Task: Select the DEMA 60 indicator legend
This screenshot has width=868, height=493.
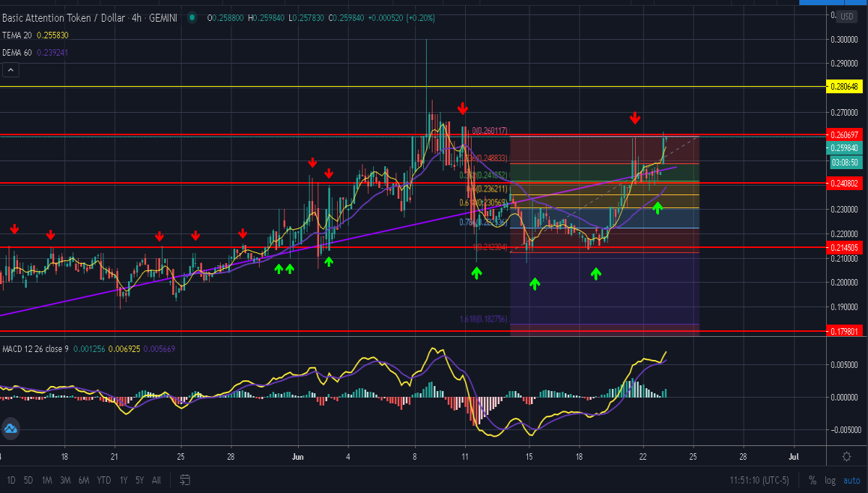Action: (17, 52)
